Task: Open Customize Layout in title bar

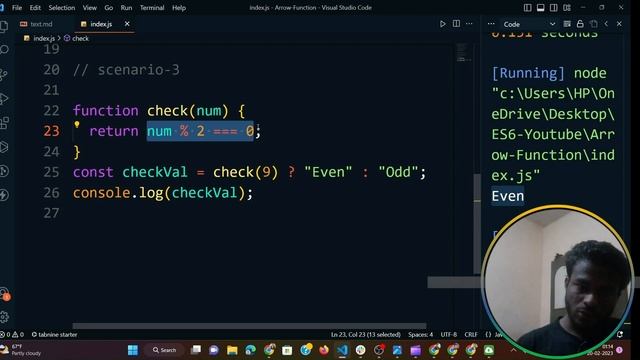Action: [x=567, y=8]
